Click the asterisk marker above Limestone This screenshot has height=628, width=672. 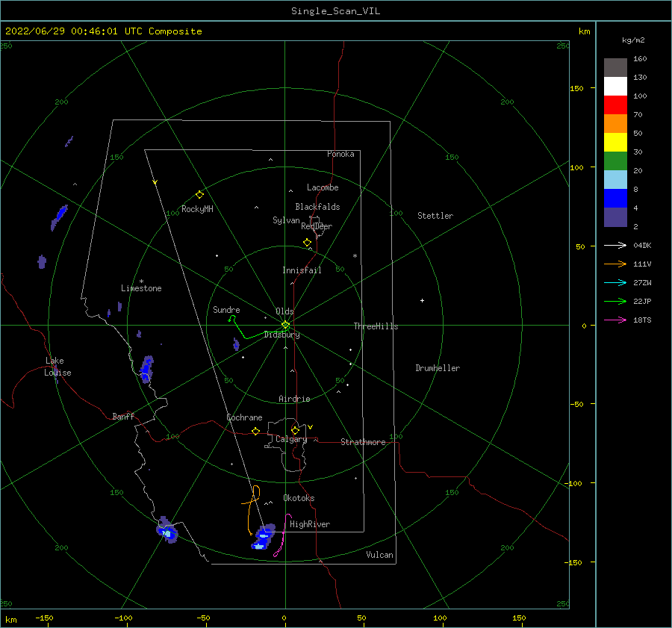141,282
